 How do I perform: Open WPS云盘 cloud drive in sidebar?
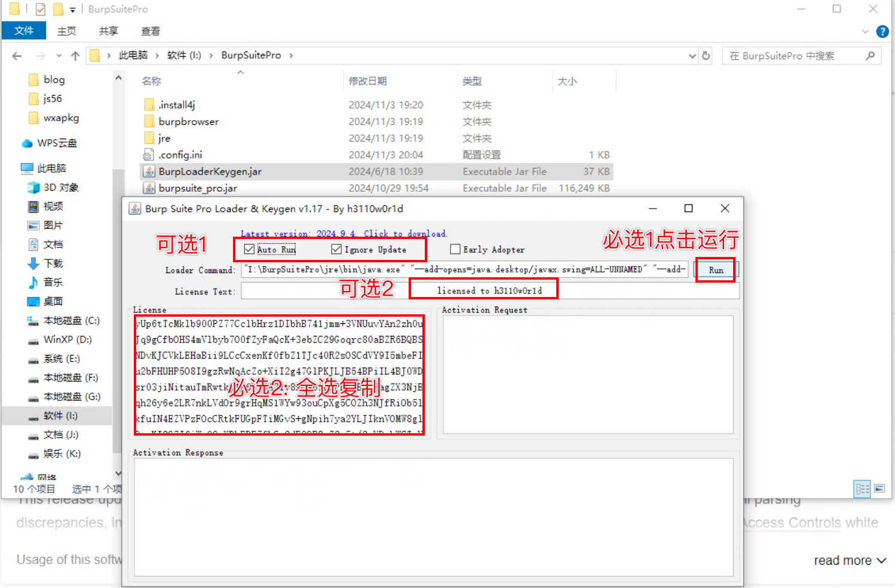pos(57,143)
